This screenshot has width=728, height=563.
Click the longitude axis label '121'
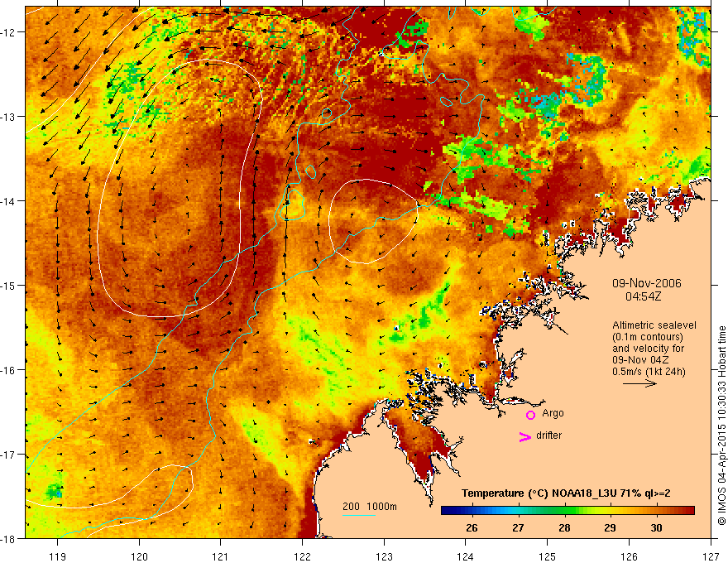pos(221,556)
